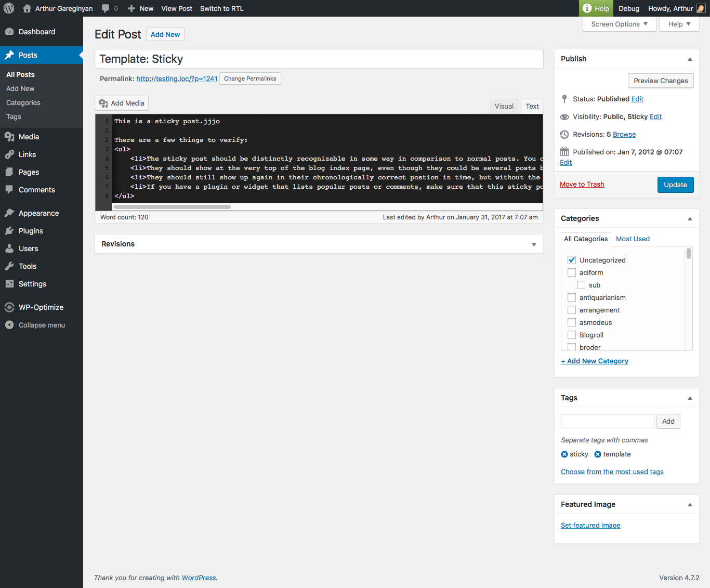Switch to the Visual editor tab
The width and height of the screenshot is (710, 588).
coord(504,106)
